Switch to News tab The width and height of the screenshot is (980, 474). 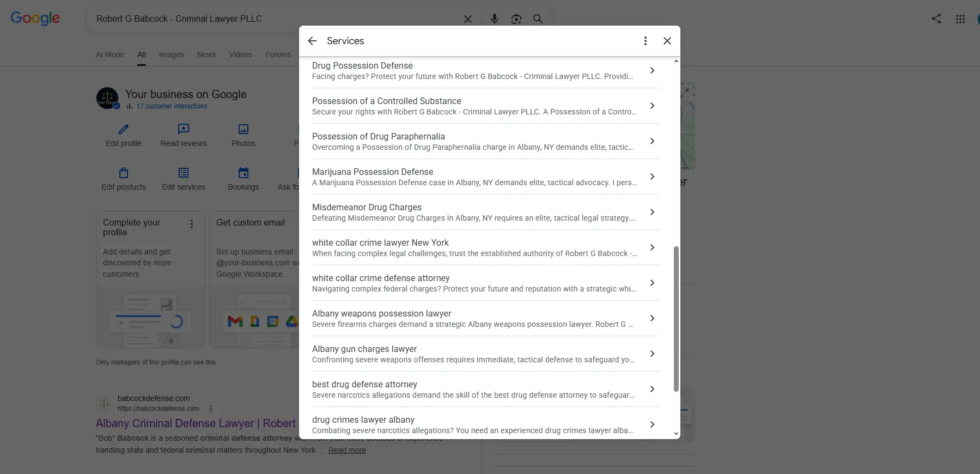click(206, 54)
